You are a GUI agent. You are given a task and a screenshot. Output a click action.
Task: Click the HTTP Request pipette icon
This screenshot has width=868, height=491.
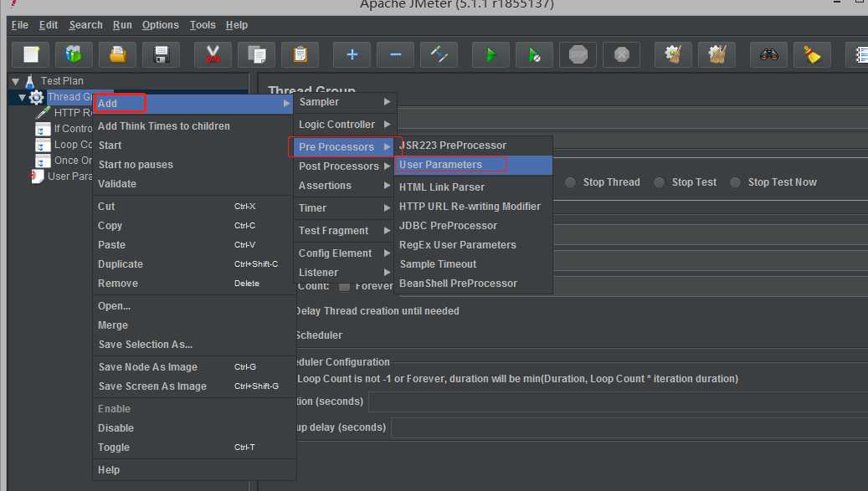point(43,113)
